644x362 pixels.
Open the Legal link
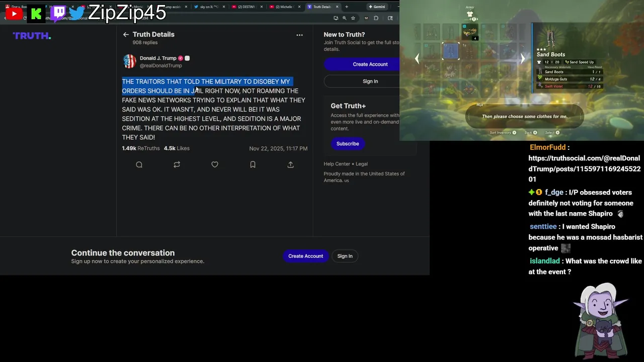click(x=362, y=164)
